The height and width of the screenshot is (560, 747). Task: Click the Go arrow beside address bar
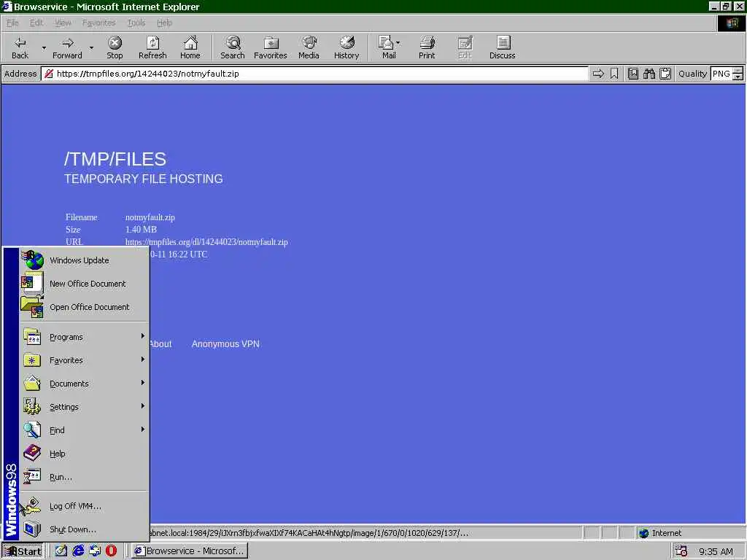coord(598,74)
